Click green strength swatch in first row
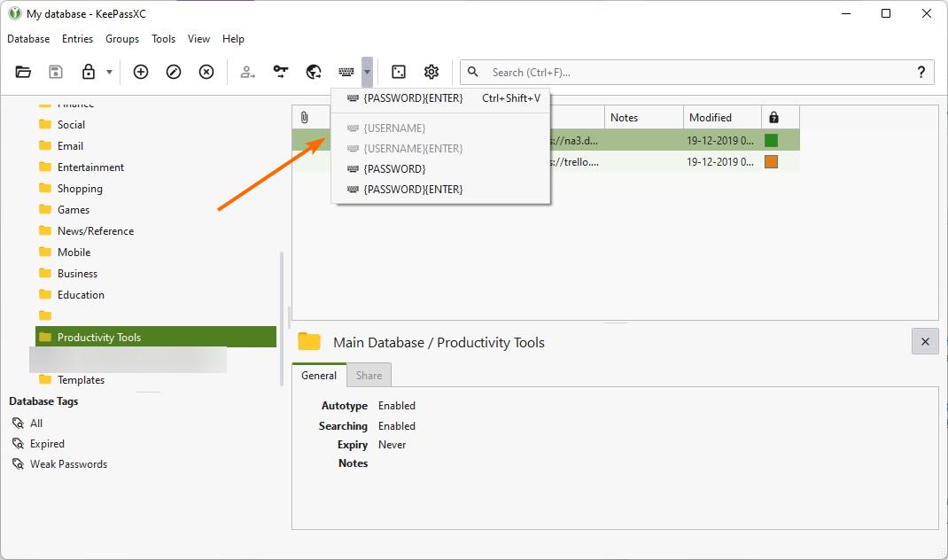948x560 pixels. (772, 140)
